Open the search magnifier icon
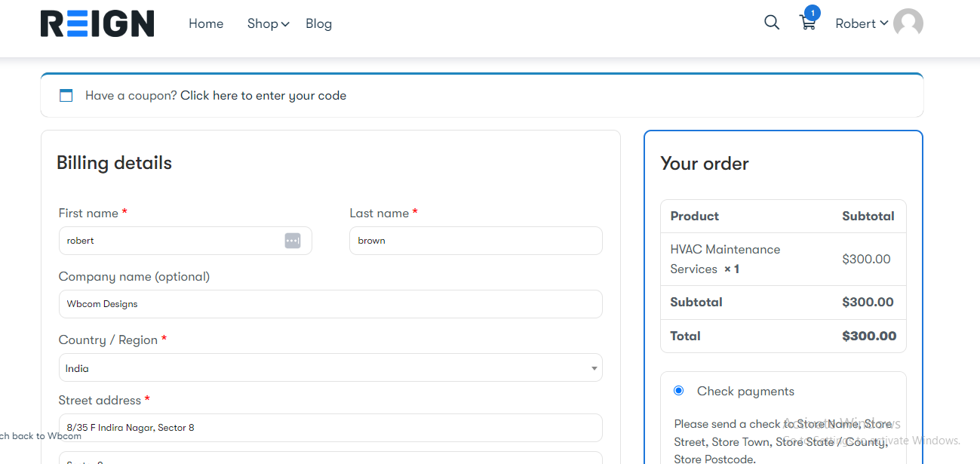Image resolution: width=980 pixels, height=464 pixels. [771, 23]
